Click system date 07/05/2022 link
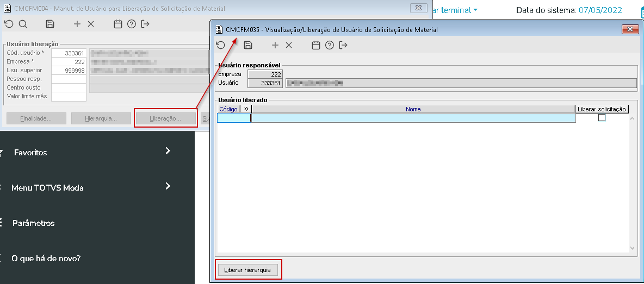The image size is (644, 284). point(600,10)
